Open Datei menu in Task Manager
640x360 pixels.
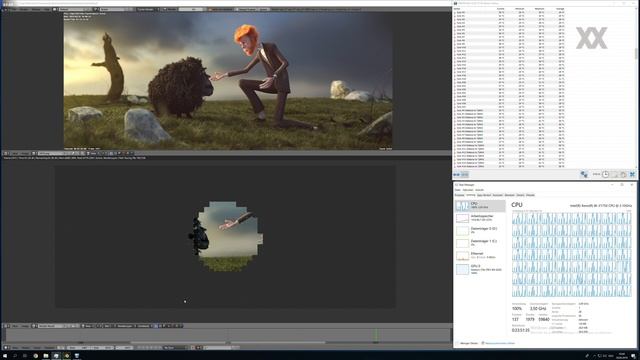pos(458,190)
